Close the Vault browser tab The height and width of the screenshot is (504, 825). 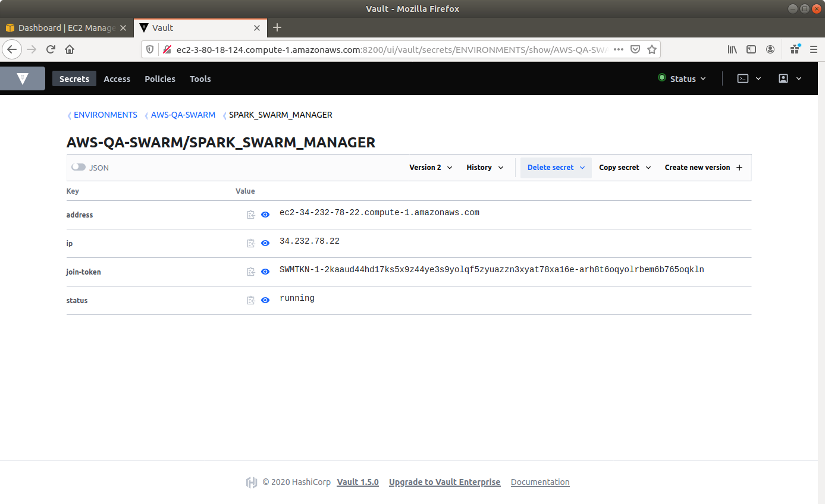point(257,28)
